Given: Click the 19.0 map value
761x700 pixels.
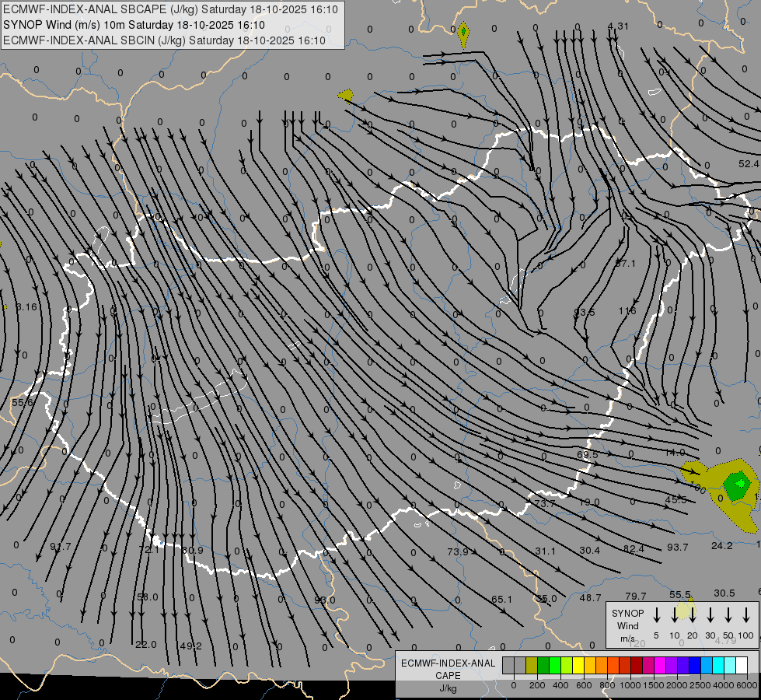Looking at the screenshot, I should pos(589,502).
